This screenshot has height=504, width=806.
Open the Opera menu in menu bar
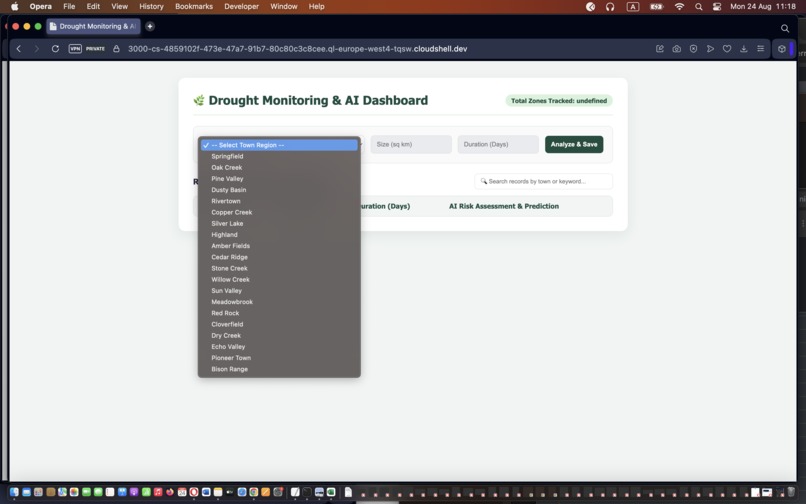tap(41, 7)
